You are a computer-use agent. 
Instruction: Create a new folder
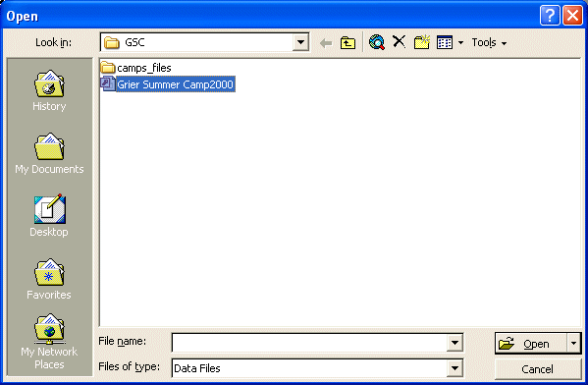point(422,42)
